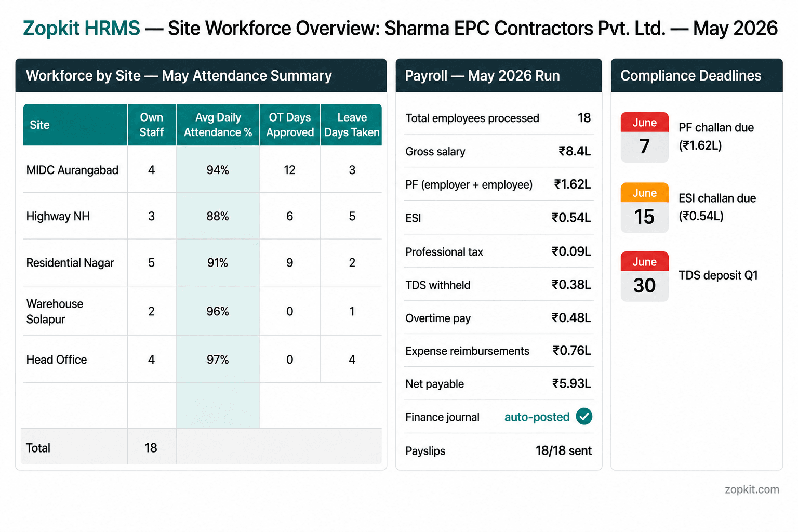
Task: Click the Avg Daily Attendance % column header
Action: [x=218, y=125]
